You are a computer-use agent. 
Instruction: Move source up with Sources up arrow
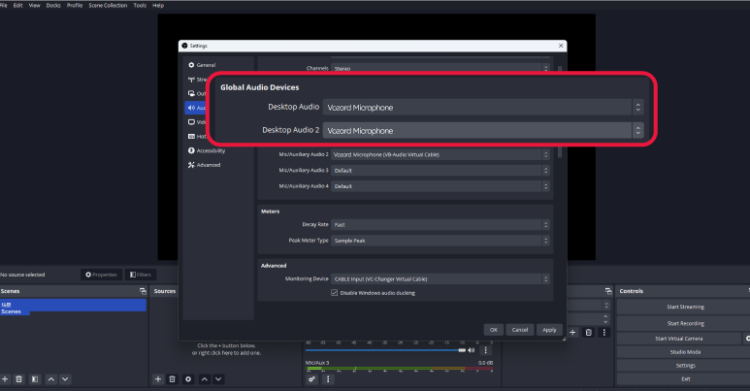coord(204,379)
